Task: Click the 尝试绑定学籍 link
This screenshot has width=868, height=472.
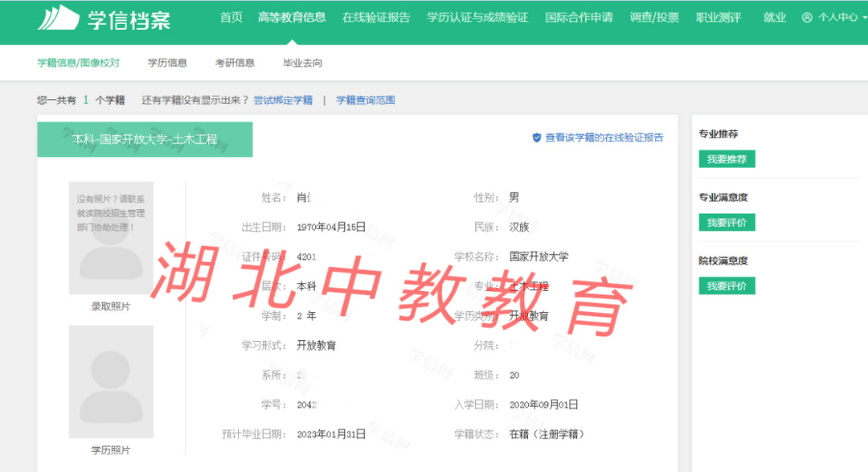Action: tap(283, 101)
